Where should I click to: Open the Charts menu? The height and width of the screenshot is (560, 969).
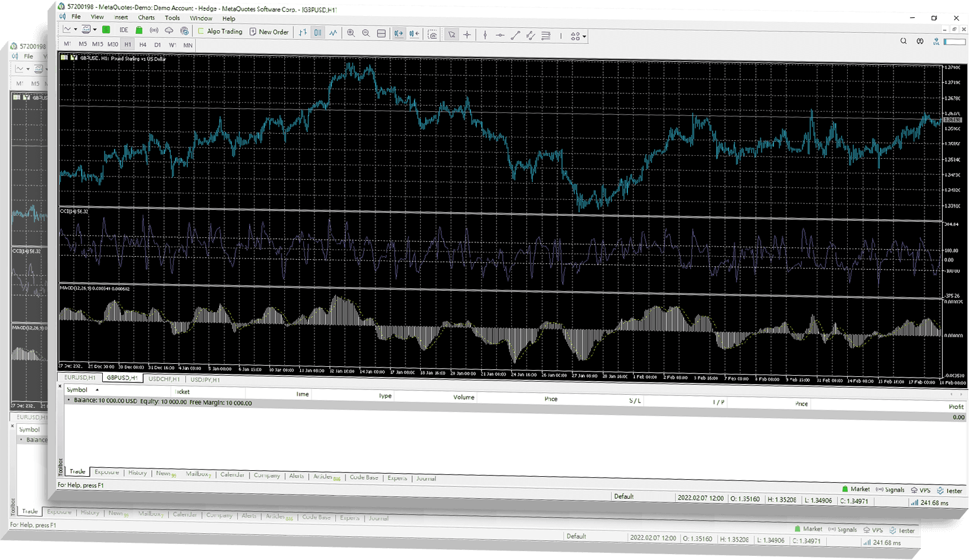(x=146, y=17)
